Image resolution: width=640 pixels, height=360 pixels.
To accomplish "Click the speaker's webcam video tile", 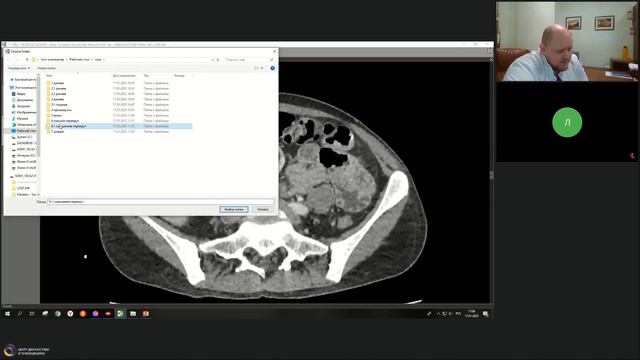I will pos(567,42).
